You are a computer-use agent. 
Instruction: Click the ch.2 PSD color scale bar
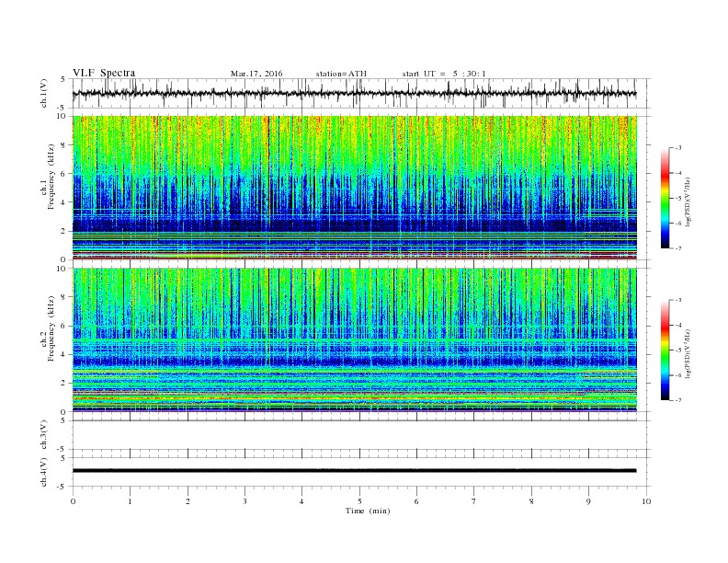click(665, 350)
